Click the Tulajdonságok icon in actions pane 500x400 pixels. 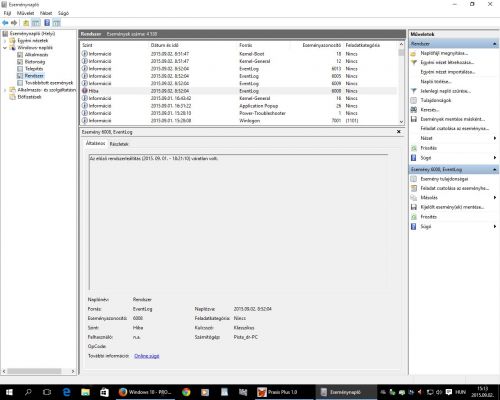(x=414, y=100)
